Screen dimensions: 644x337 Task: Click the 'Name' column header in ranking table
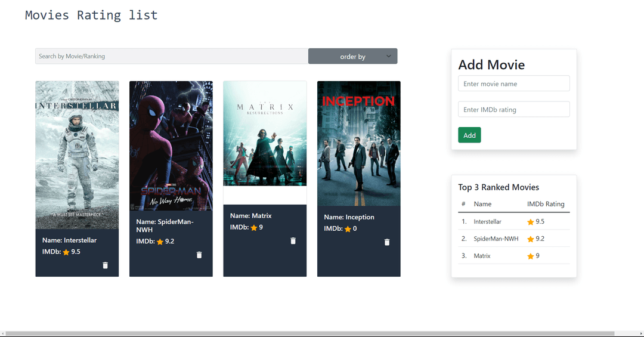(x=482, y=204)
